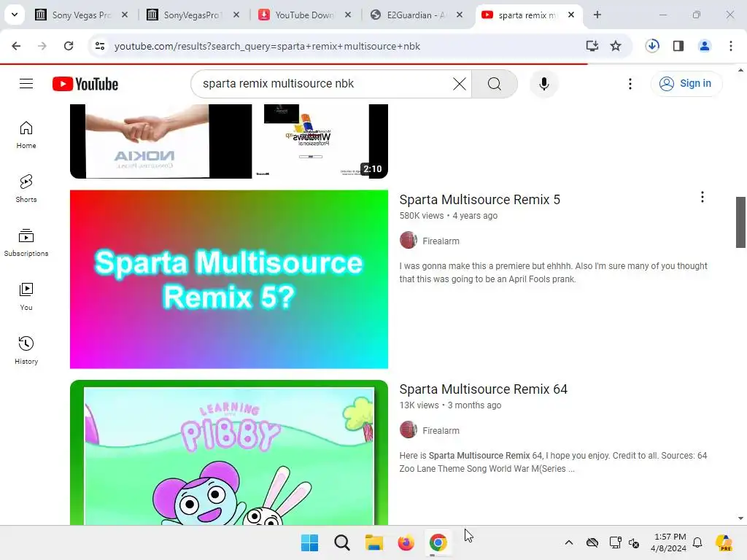Toggle Chrome side panel

(x=678, y=46)
